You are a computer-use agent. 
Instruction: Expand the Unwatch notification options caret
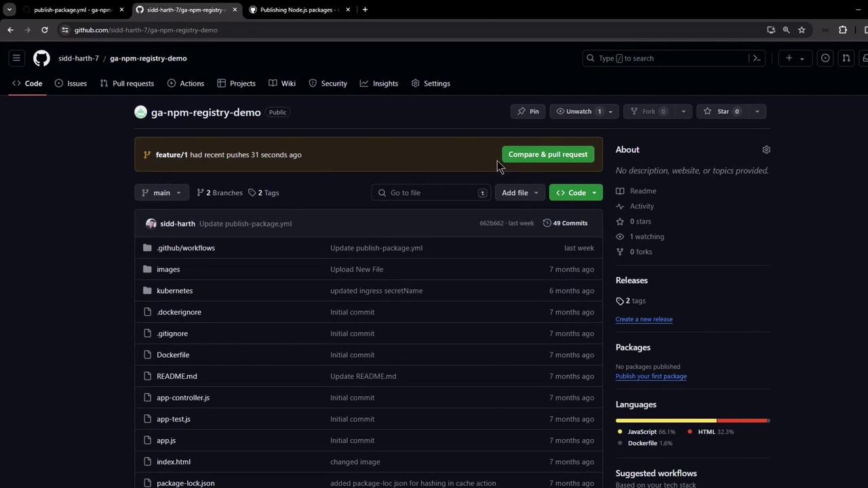coord(610,112)
